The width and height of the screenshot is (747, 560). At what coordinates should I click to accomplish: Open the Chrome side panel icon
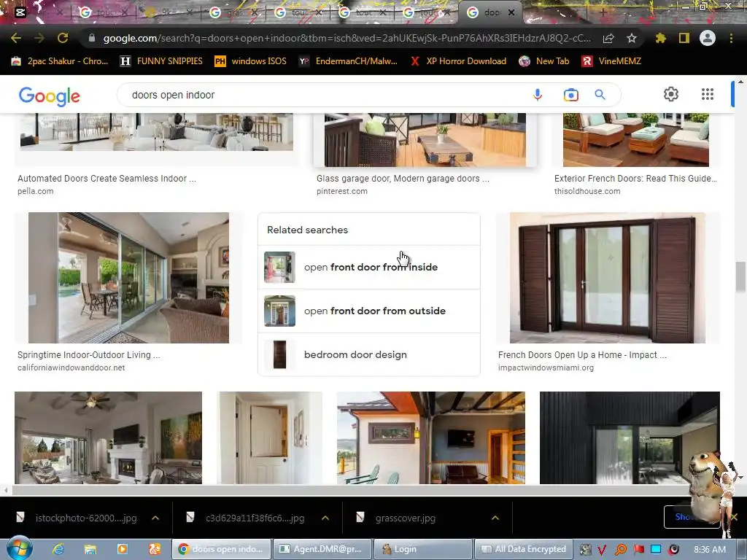684,38
